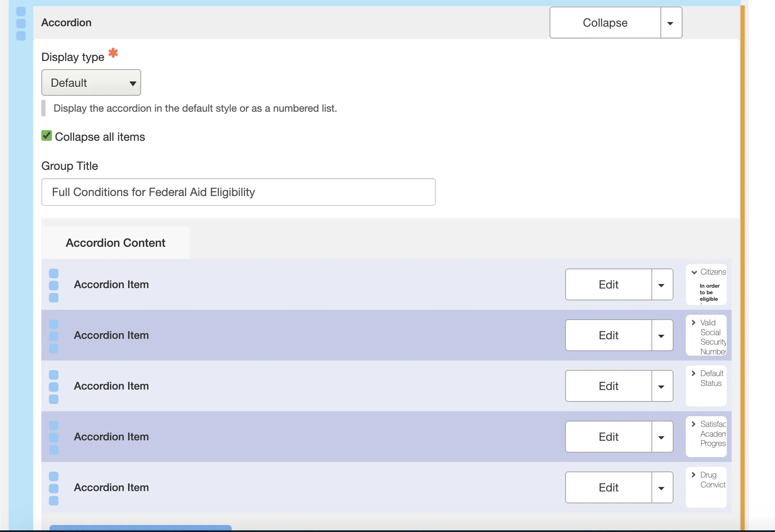Expand the Satisfactory Academic Progress preview
The height and width of the screenshot is (532, 775).
[694, 424]
